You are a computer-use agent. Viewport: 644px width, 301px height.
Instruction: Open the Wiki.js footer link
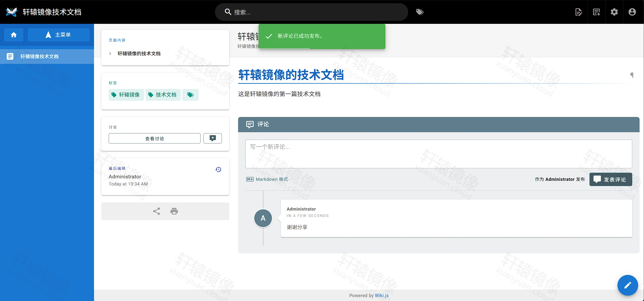[382, 296]
